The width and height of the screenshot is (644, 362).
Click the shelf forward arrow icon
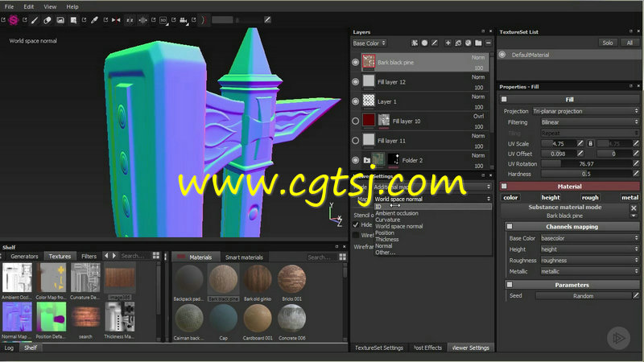point(114,255)
